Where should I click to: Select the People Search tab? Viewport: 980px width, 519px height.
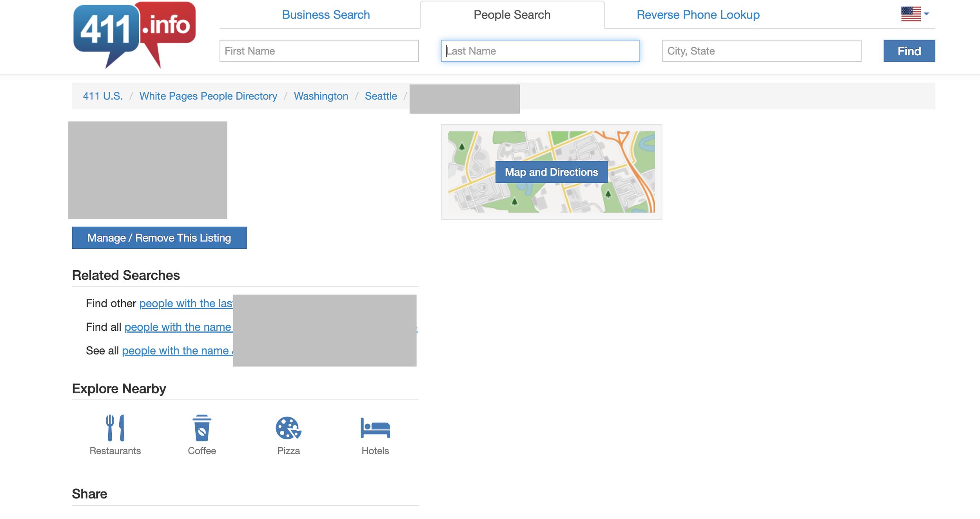[x=512, y=15]
